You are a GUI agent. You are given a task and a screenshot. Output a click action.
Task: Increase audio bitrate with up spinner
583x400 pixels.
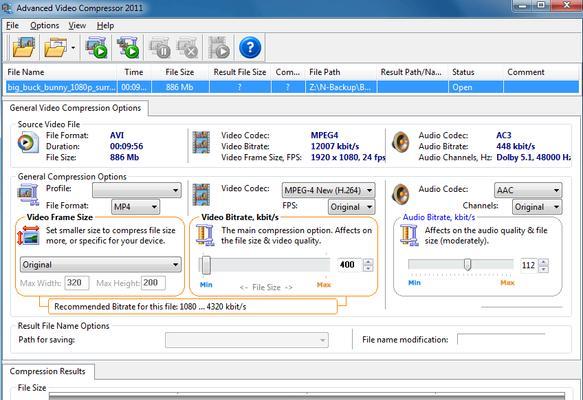click(x=544, y=262)
